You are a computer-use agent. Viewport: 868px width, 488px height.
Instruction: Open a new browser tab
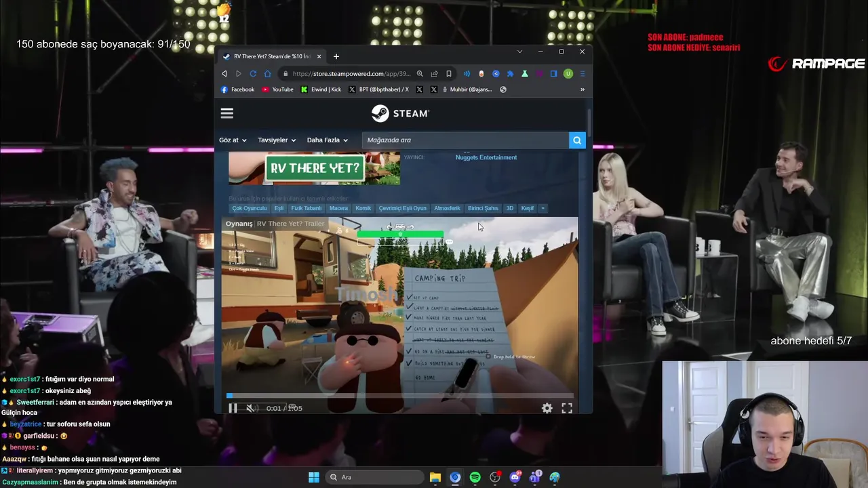tap(336, 56)
